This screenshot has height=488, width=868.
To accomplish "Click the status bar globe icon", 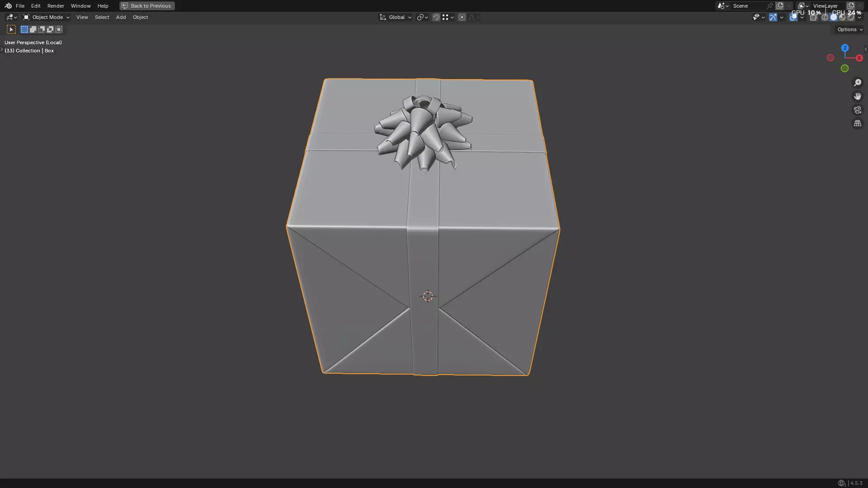I will coord(841,483).
